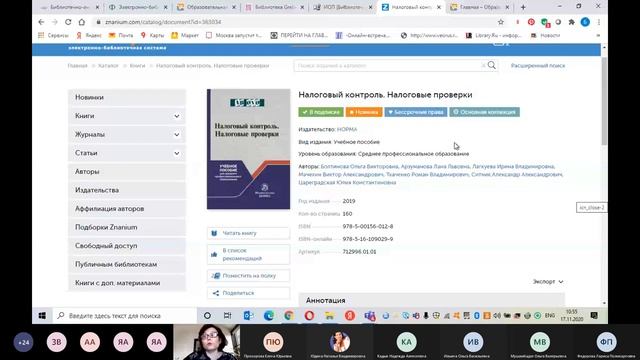Click the Главная breadcrumb link
The height and width of the screenshot is (360, 640).
tap(78, 66)
